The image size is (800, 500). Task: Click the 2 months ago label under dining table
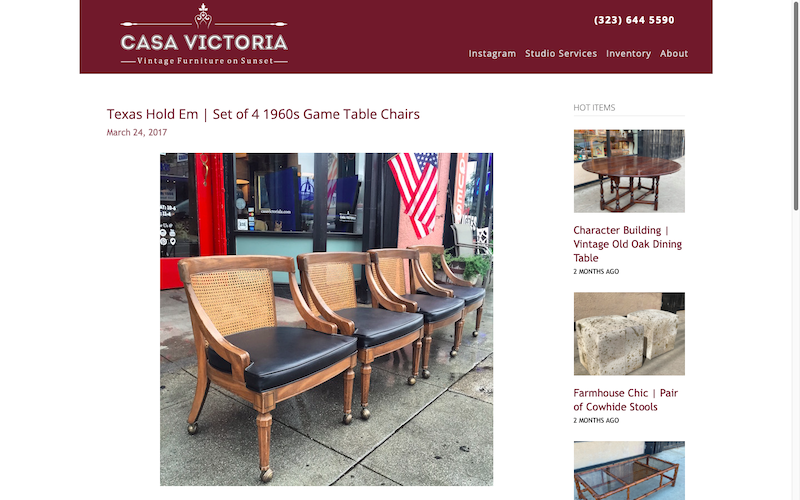click(x=596, y=271)
